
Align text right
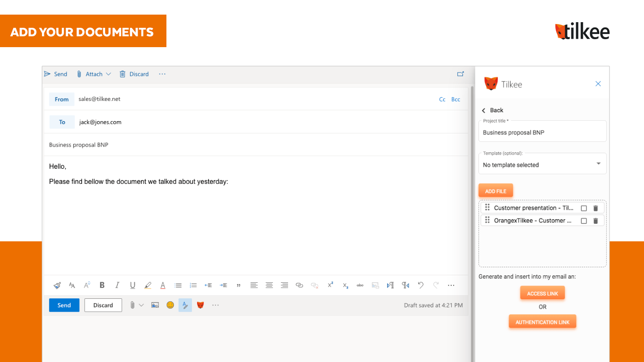[284, 285]
